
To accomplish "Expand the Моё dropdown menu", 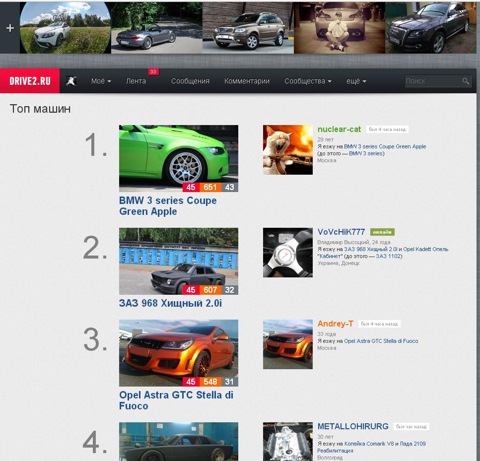I will tap(101, 81).
